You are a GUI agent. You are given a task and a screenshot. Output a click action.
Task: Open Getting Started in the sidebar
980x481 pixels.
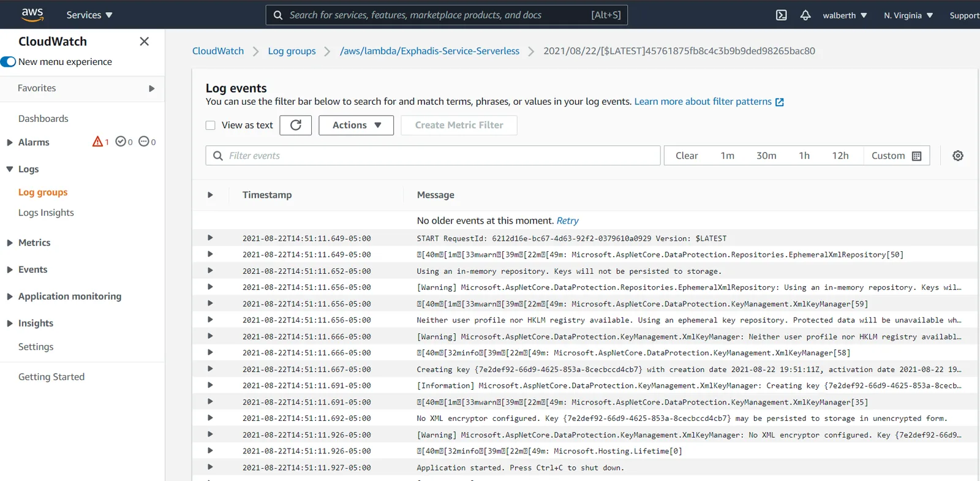coord(51,377)
